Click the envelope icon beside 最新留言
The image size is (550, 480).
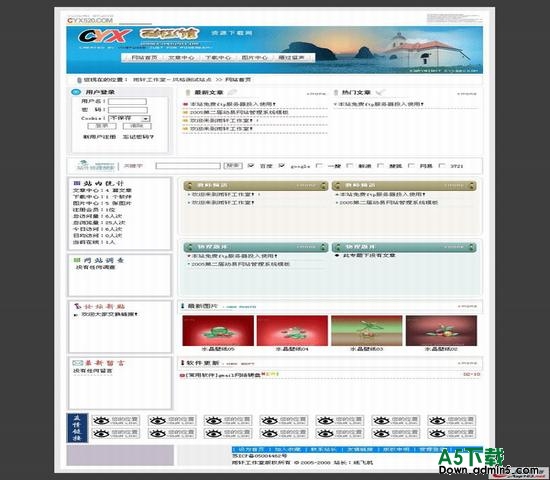click(78, 363)
